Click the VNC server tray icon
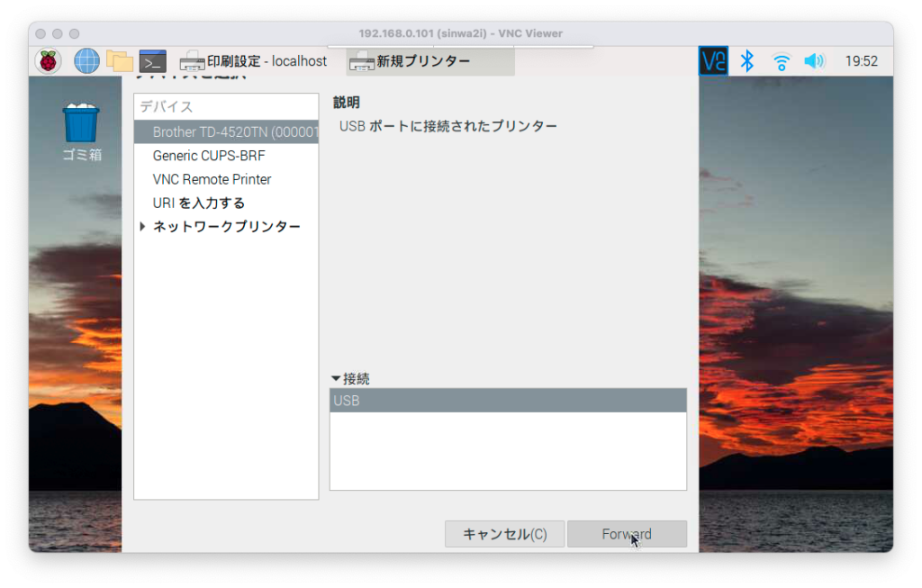 [x=713, y=61]
